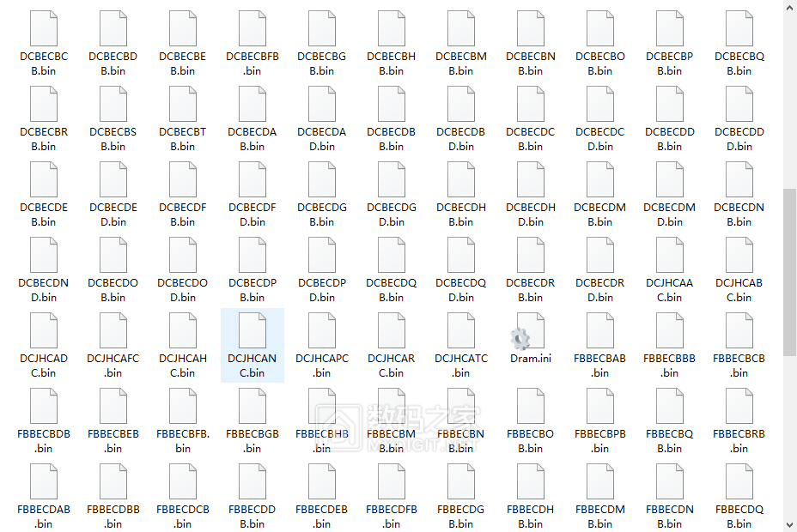
Task: Click the file name DCJHCARC.bin
Action: (x=392, y=366)
